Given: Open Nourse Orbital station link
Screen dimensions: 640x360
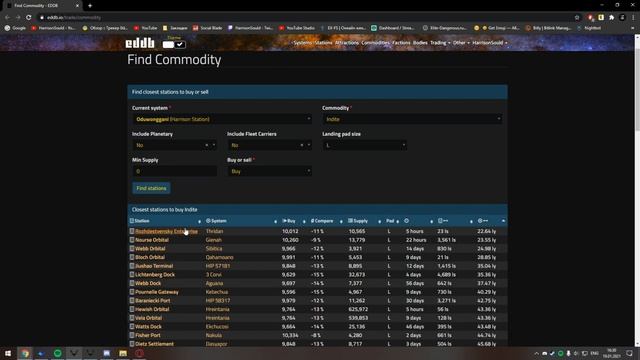Looking at the screenshot, I should coord(152,240).
